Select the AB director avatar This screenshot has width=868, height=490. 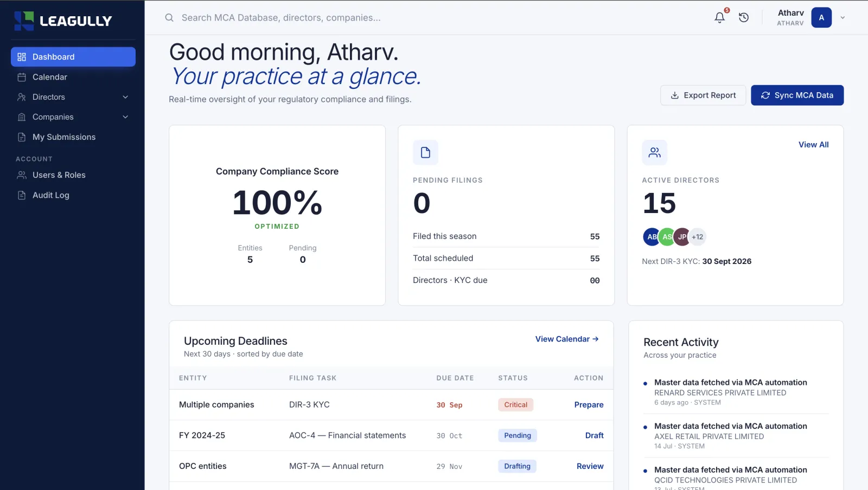(652, 237)
